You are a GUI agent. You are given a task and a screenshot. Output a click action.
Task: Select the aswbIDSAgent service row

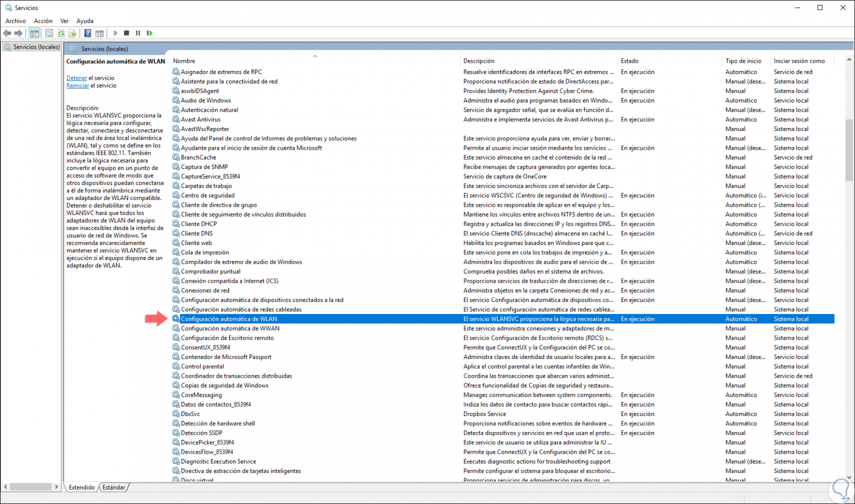click(x=503, y=91)
